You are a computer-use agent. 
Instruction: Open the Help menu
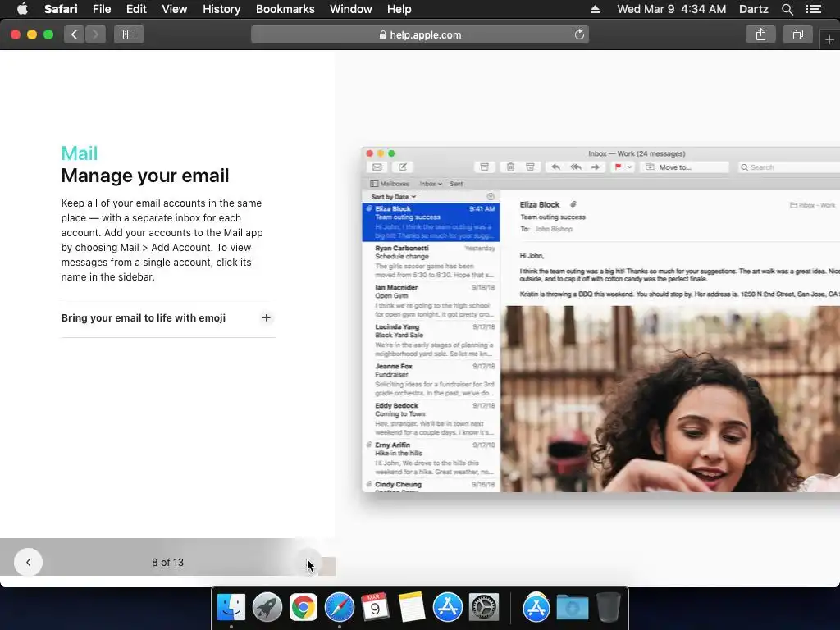click(x=399, y=9)
